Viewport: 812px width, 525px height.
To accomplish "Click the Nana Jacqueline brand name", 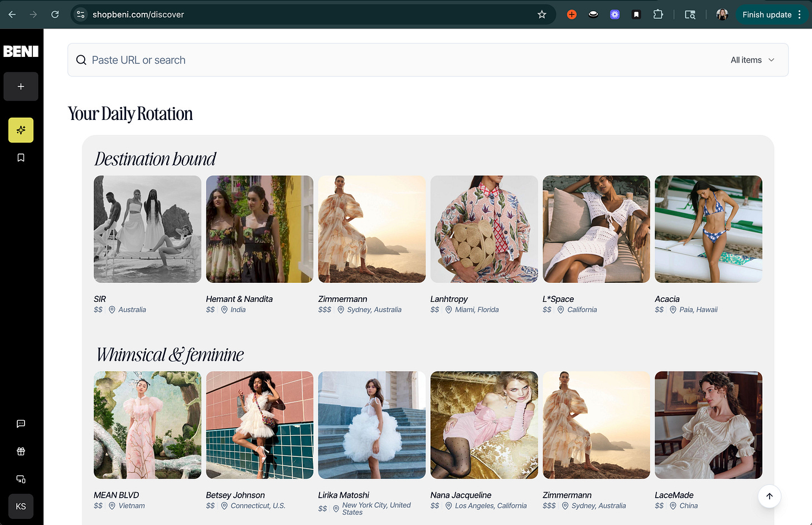I will tap(461, 495).
